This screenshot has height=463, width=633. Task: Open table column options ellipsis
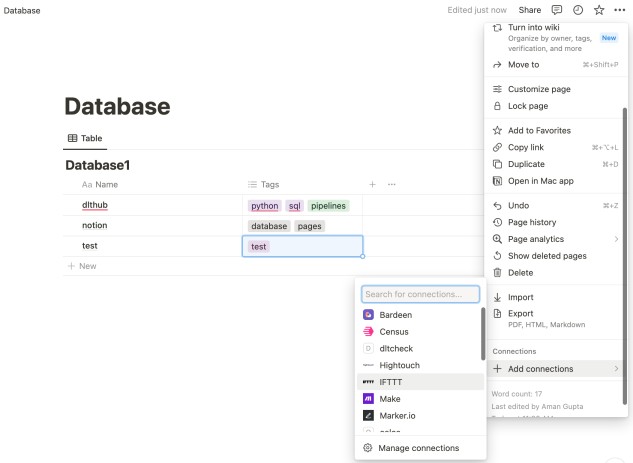pos(392,185)
